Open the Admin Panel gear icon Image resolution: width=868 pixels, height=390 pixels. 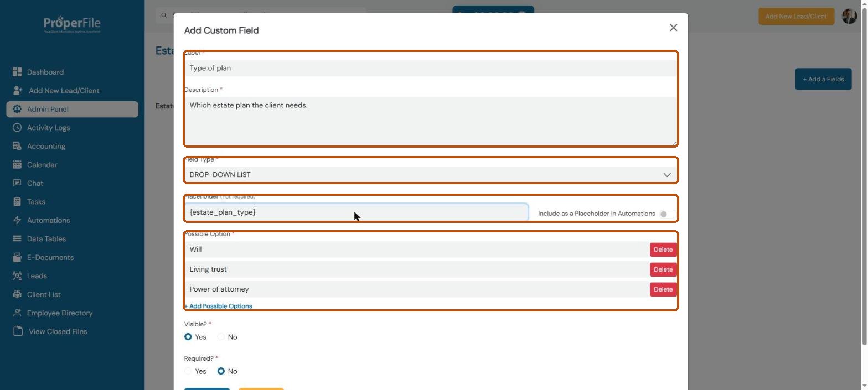[17, 109]
